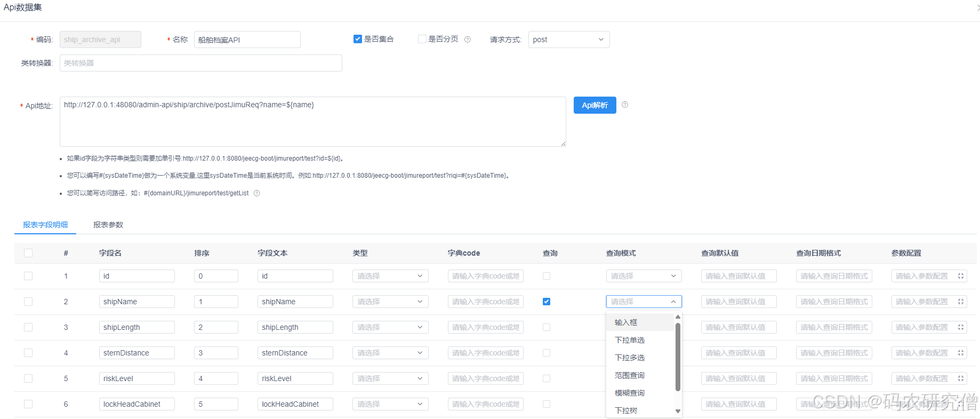Viewport: 980px width, 419px height.
Task: Click the 查询模式 column header
Action: pyautogui.click(x=621, y=253)
